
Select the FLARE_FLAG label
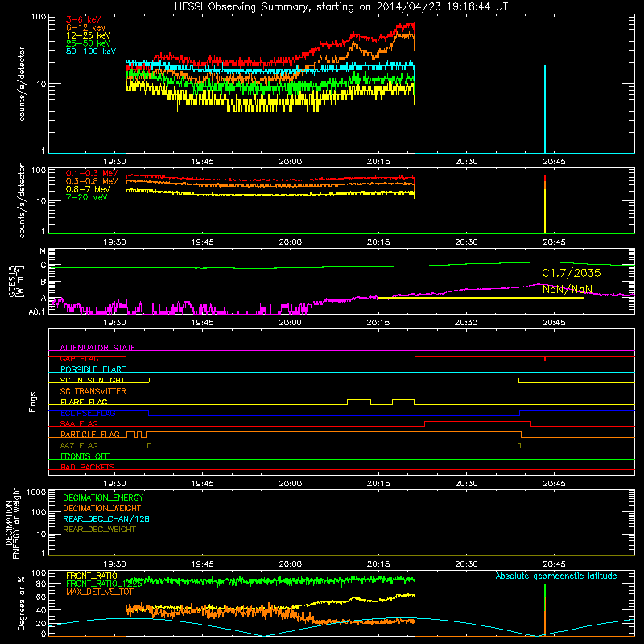pyautogui.click(x=84, y=402)
